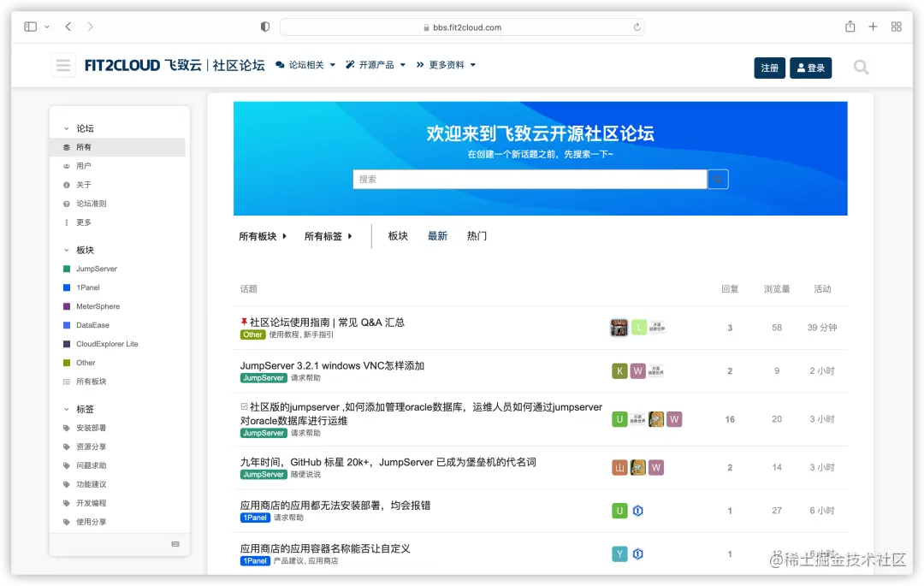The width and height of the screenshot is (924, 586).
Task: Click the 注册 button
Action: [x=769, y=66]
